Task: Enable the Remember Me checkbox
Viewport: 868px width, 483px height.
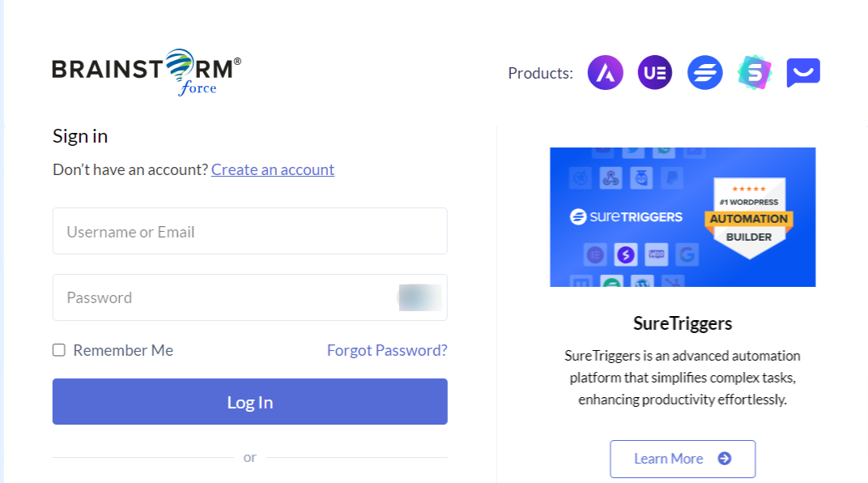Action: tap(58, 350)
